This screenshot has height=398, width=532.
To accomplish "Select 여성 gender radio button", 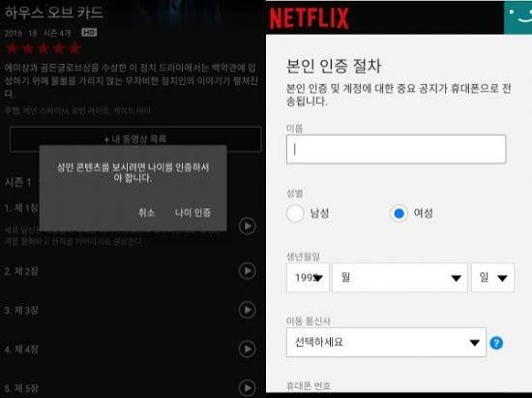I will tap(399, 214).
